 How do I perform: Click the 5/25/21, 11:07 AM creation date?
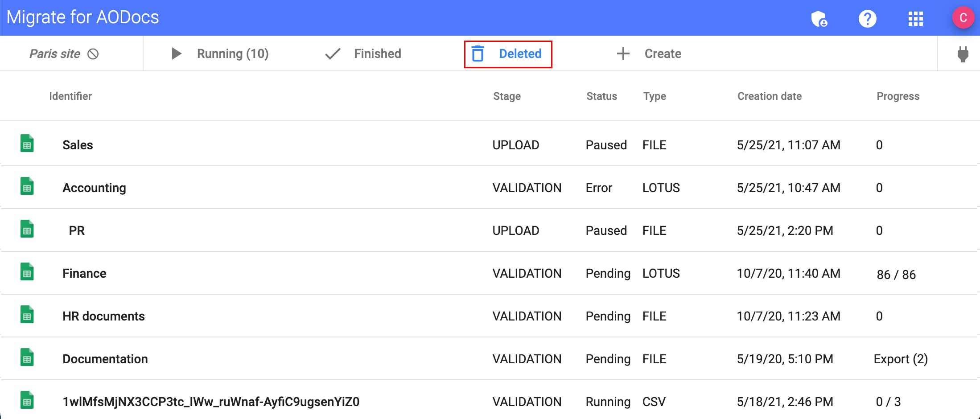coord(788,145)
